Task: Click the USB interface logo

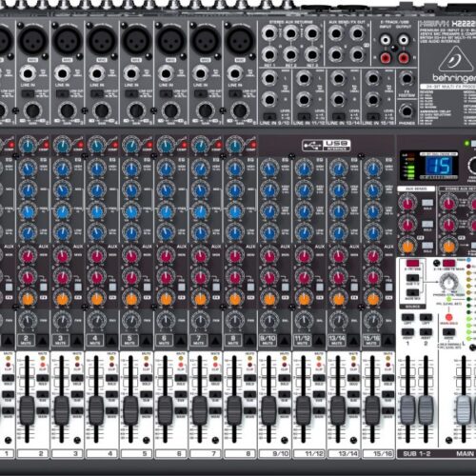Action: click(327, 145)
